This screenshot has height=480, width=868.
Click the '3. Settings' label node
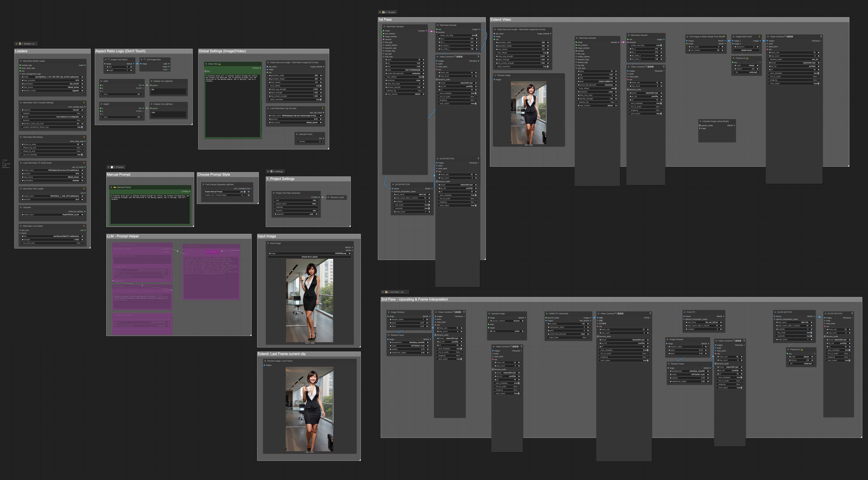pyautogui.click(x=277, y=171)
